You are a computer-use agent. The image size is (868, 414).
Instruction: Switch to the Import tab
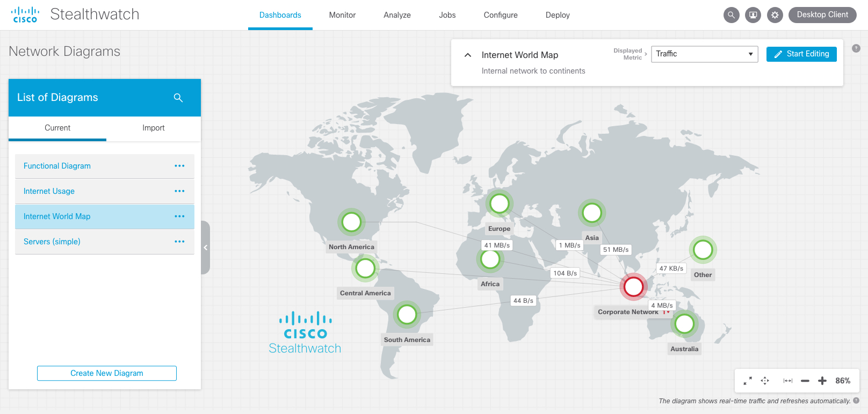tap(153, 128)
